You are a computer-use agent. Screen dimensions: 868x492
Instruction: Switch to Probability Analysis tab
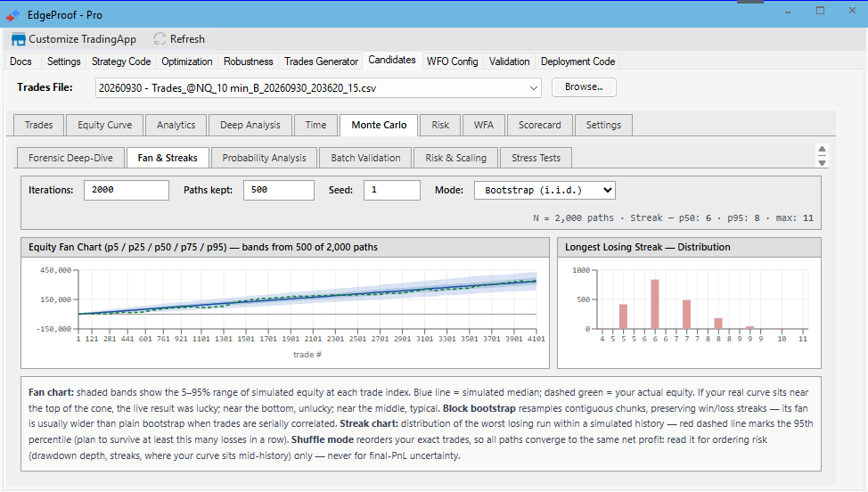click(x=264, y=158)
